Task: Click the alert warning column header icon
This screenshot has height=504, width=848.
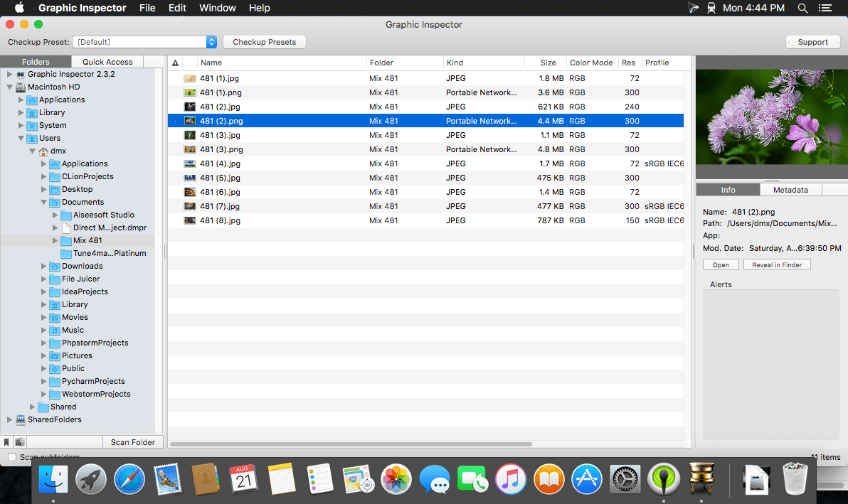Action: tap(176, 63)
